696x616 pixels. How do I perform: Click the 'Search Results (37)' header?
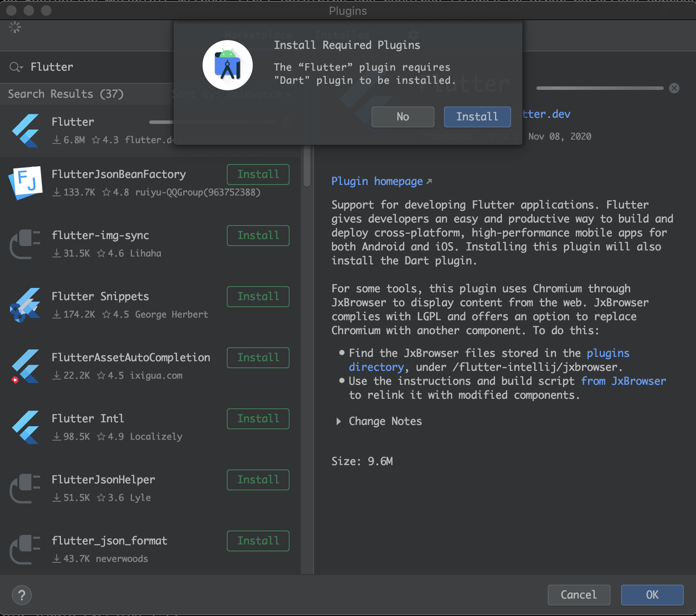[x=66, y=94]
